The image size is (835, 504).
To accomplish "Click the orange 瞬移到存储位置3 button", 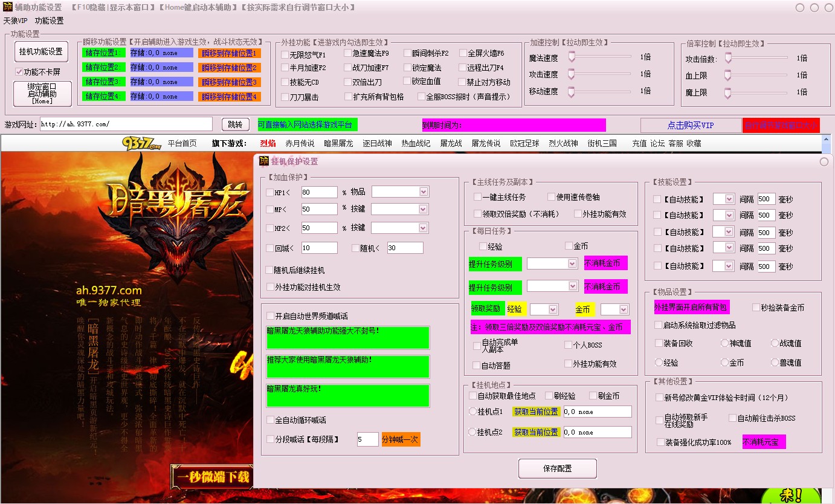I will (x=229, y=82).
